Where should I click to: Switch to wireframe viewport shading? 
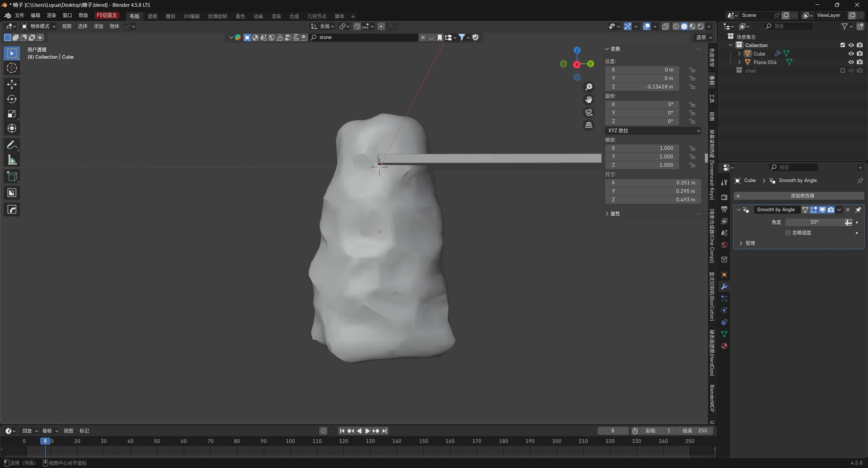[x=676, y=26]
